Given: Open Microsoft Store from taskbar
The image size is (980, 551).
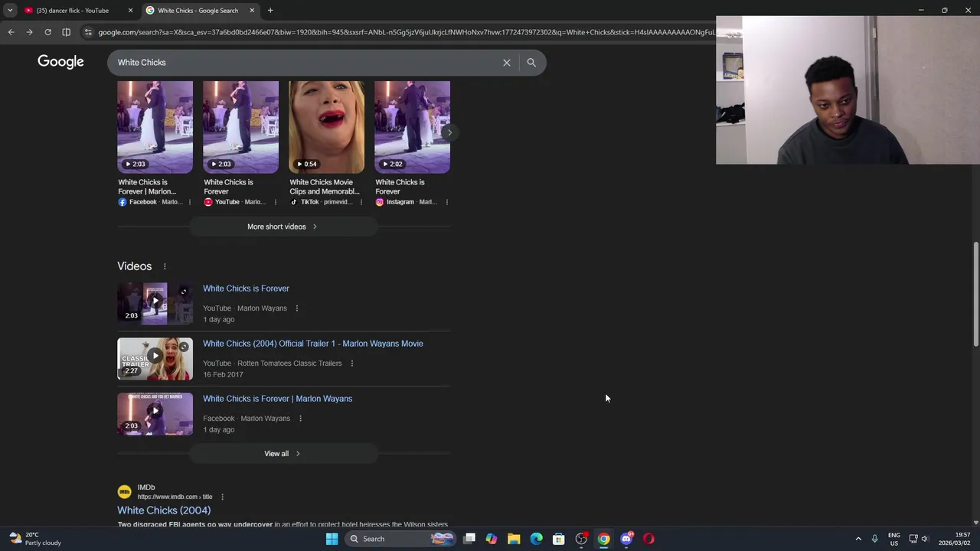Looking at the screenshot, I should pyautogui.click(x=559, y=539).
